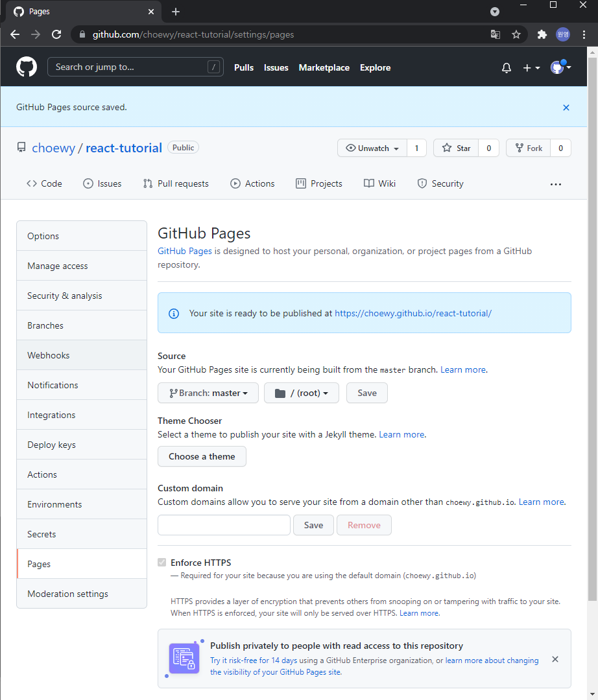This screenshot has width=598, height=700.
Task: Open a new browser tab
Action: tap(176, 12)
